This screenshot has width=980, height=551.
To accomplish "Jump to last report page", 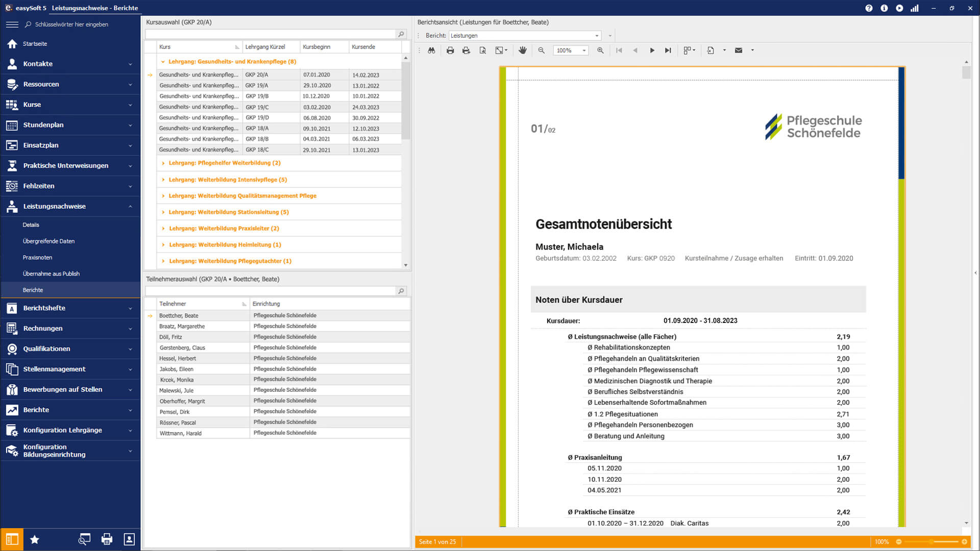I will tap(668, 51).
